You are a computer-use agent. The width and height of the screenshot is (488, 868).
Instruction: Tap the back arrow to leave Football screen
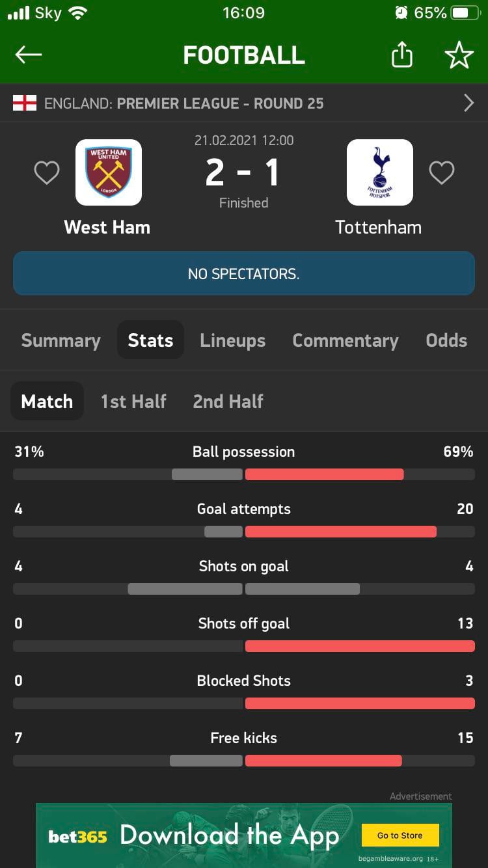(x=28, y=55)
